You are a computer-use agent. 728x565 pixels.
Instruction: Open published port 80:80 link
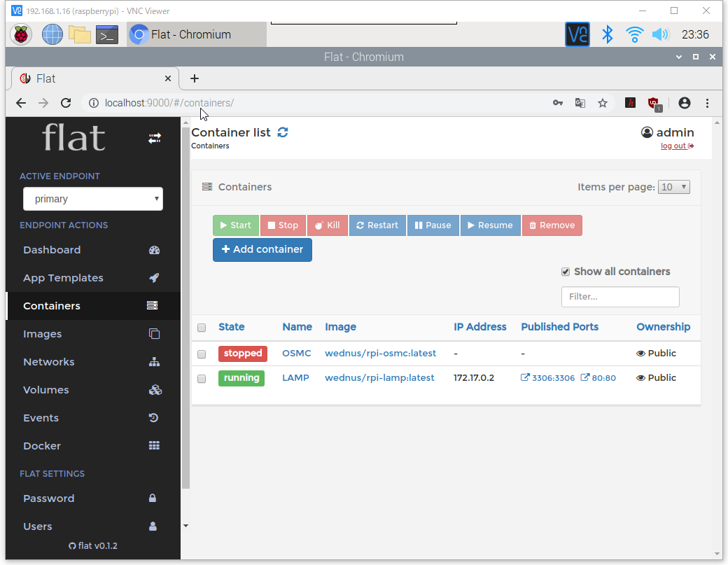point(598,378)
